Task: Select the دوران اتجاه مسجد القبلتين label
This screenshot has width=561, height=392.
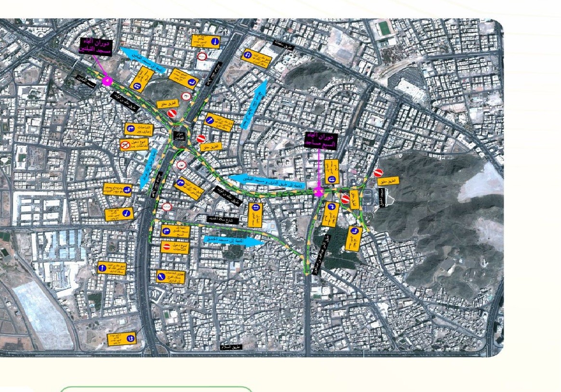Action: pyautogui.click(x=96, y=47)
